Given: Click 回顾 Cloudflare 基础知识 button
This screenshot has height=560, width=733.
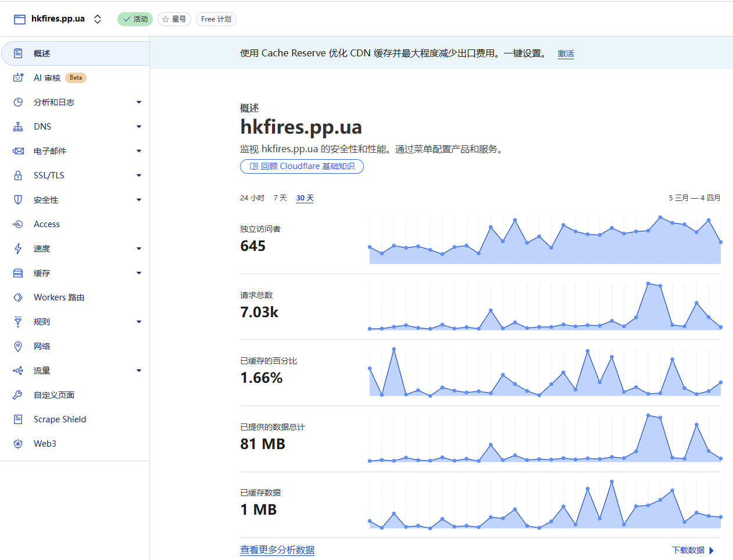Looking at the screenshot, I should pos(302,167).
